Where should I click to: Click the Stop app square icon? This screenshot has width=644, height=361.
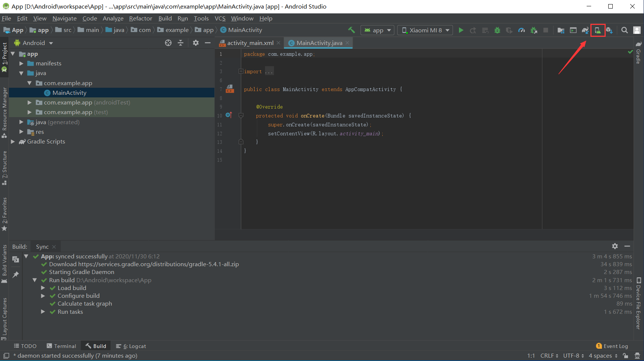tap(546, 30)
